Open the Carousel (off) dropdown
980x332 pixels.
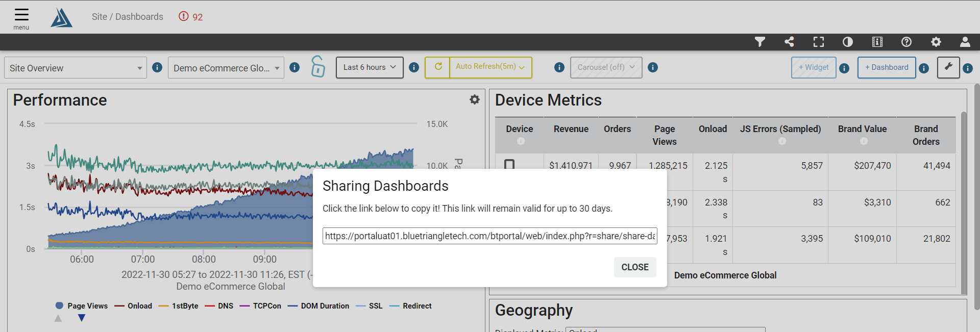tap(606, 67)
